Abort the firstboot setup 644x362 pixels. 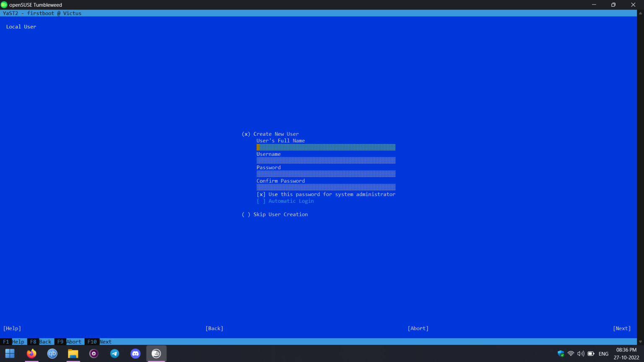418,328
